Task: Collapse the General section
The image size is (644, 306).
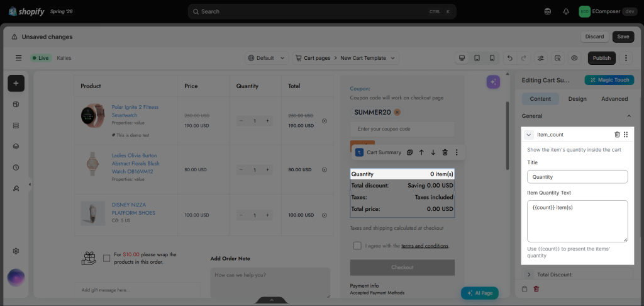Action: pyautogui.click(x=629, y=116)
